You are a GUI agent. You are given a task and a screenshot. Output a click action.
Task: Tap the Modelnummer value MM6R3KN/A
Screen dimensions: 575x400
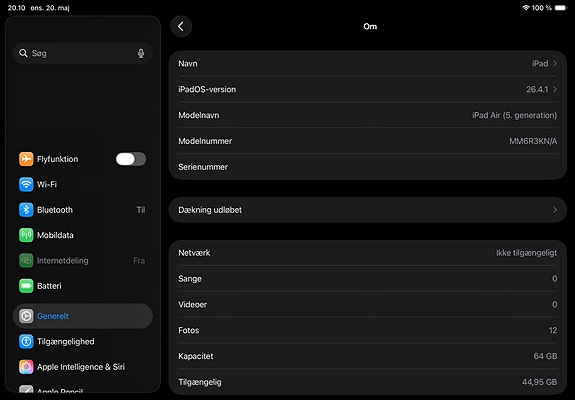point(533,141)
